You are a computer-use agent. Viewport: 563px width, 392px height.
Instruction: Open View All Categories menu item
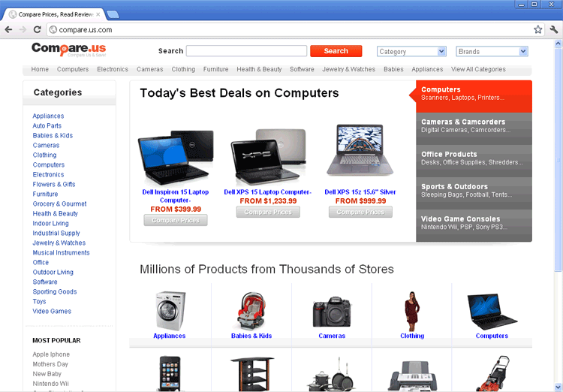pos(478,69)
